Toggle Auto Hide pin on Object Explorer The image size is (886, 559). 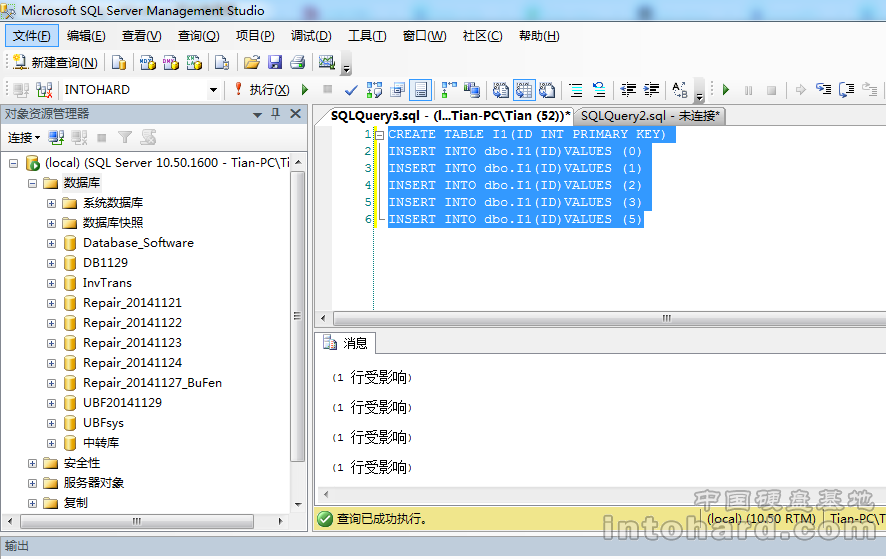tap(276, 114)
